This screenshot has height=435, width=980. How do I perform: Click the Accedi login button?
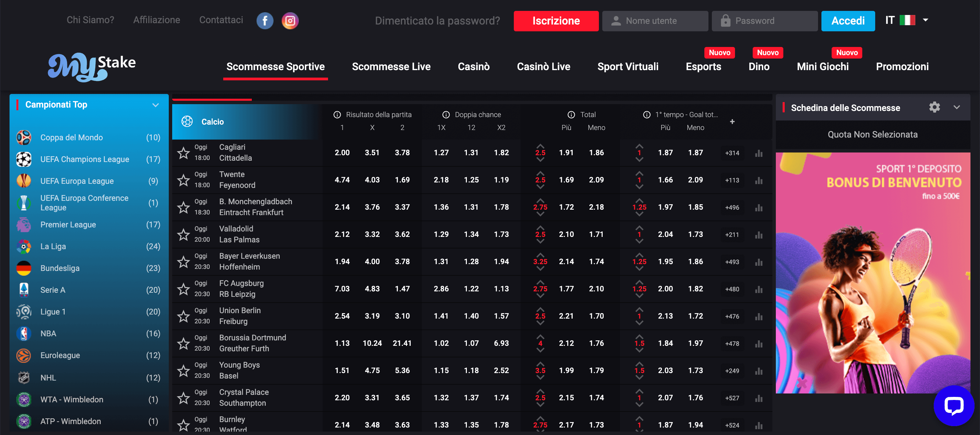[848, 21]
